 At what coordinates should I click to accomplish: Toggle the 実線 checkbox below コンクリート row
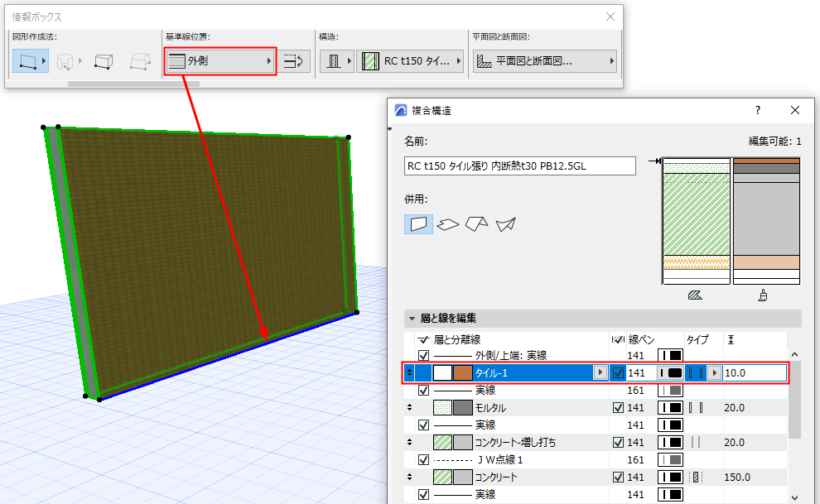423,494
